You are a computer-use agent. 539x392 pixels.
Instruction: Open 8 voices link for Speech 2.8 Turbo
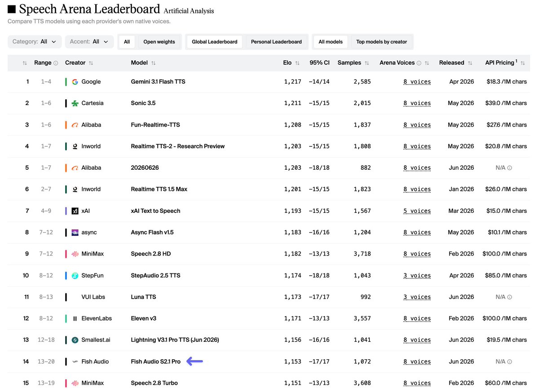point(417,383)
